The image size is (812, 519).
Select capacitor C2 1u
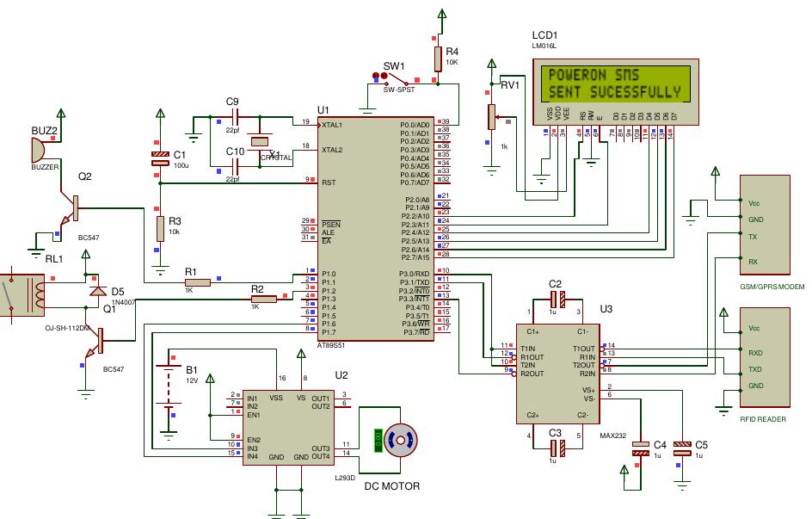(557, 300)
